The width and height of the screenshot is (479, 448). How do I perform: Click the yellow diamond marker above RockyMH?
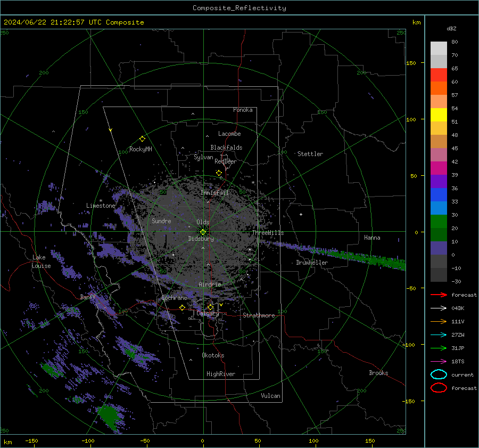(x=142, y=139)
